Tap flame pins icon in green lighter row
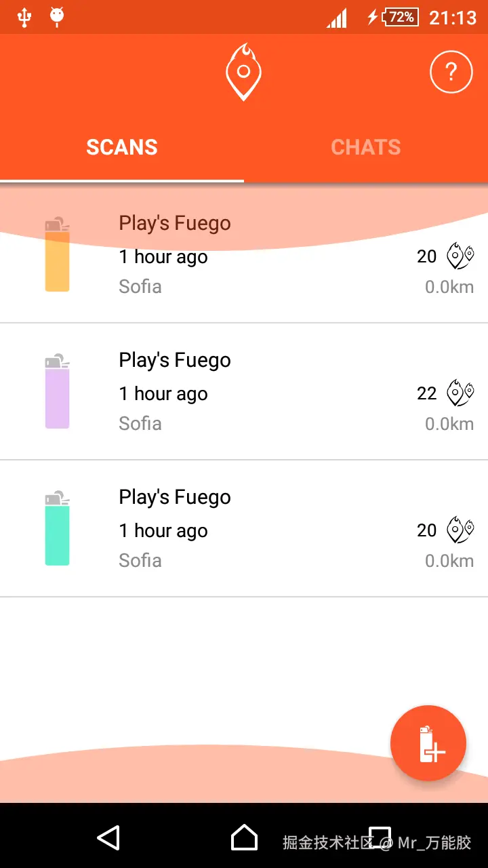Image resolution: width=488 pixels, height=868 pixels. [x=460, y=530]
